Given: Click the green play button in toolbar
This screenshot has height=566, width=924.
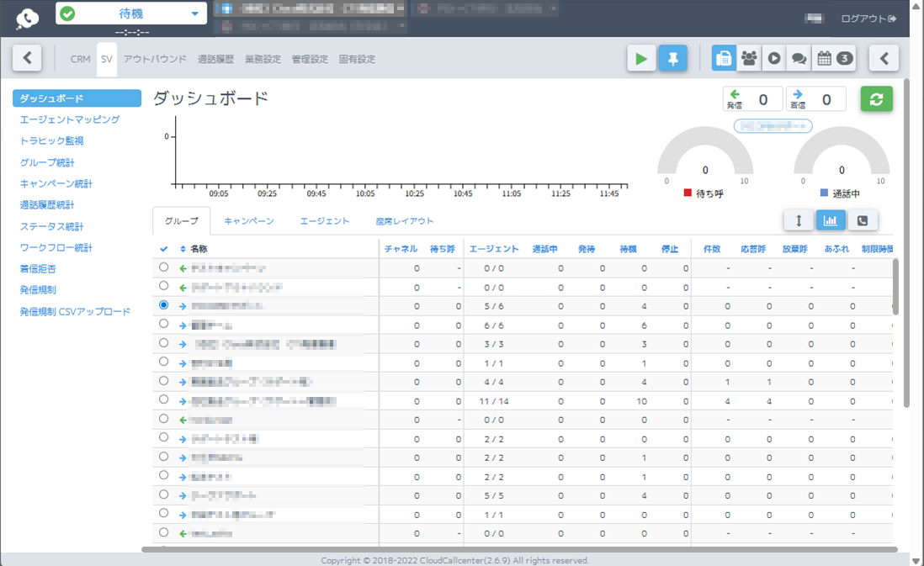Looking at the screenshot, I should tap(641, 59).
